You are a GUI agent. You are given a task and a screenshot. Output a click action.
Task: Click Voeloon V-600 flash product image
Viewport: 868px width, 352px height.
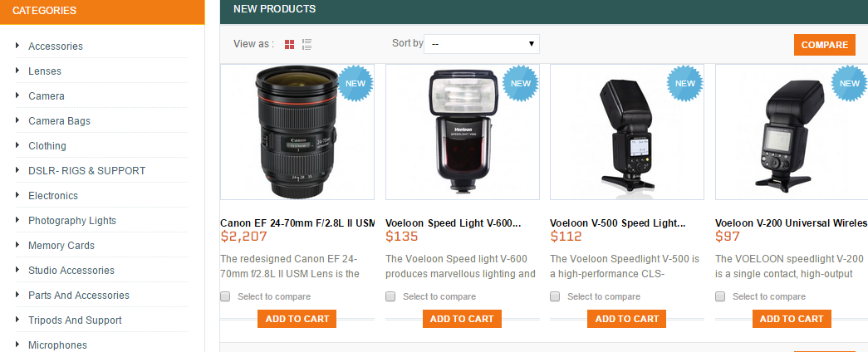462,133
